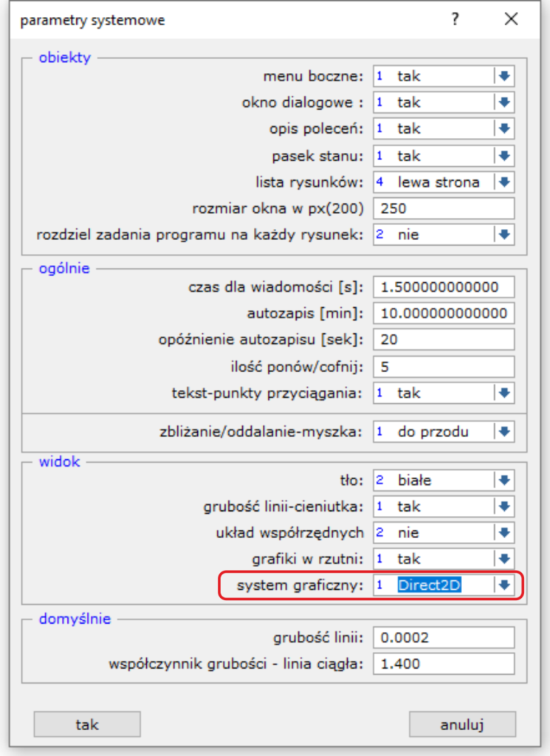550x756 pixels.
Task: Focus the 'ilość ponów/cofnij' field
Action: 444,366
